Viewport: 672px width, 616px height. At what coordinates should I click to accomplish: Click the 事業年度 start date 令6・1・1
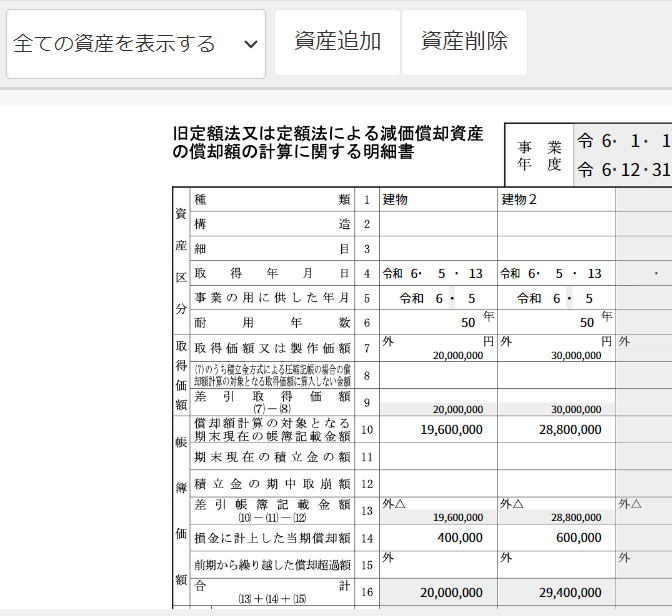pos(624,141)
